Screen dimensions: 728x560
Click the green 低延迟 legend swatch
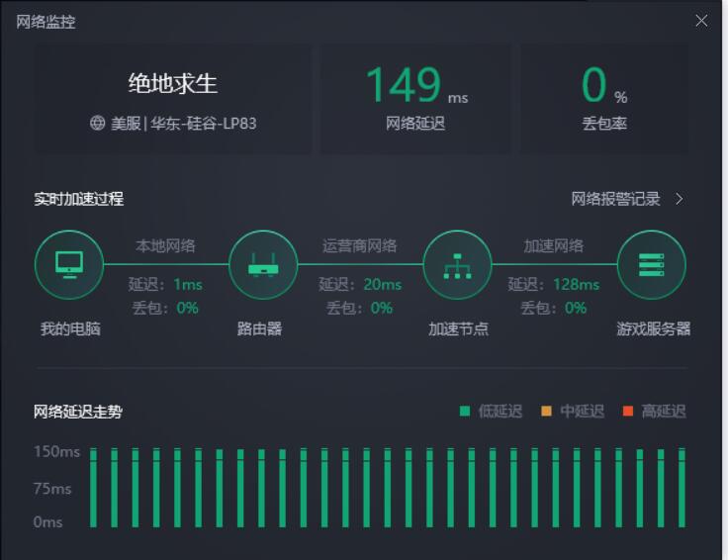[465, 411]
